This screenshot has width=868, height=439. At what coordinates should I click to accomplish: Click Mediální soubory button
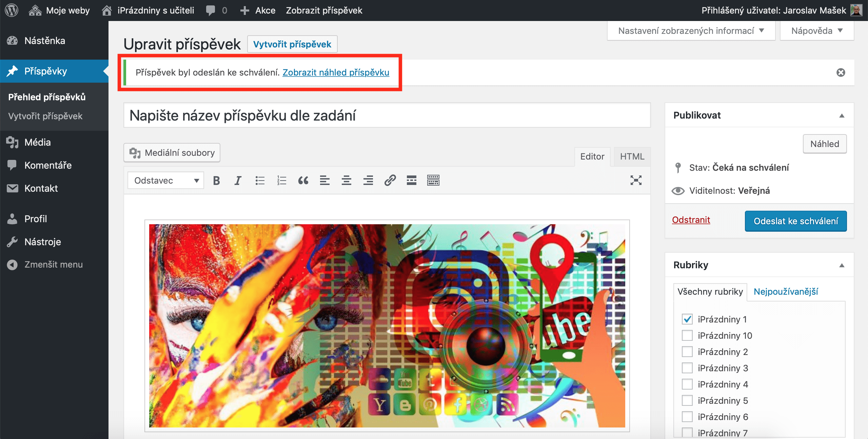172,153
